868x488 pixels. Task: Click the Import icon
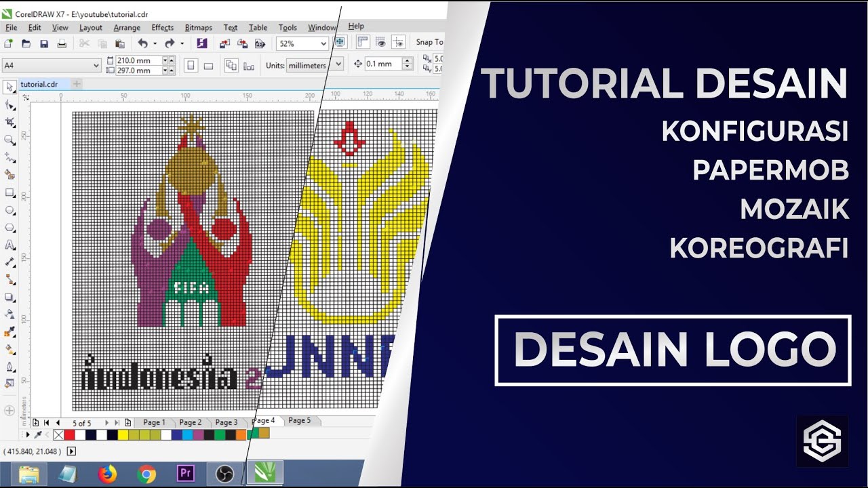coord(225,43)
